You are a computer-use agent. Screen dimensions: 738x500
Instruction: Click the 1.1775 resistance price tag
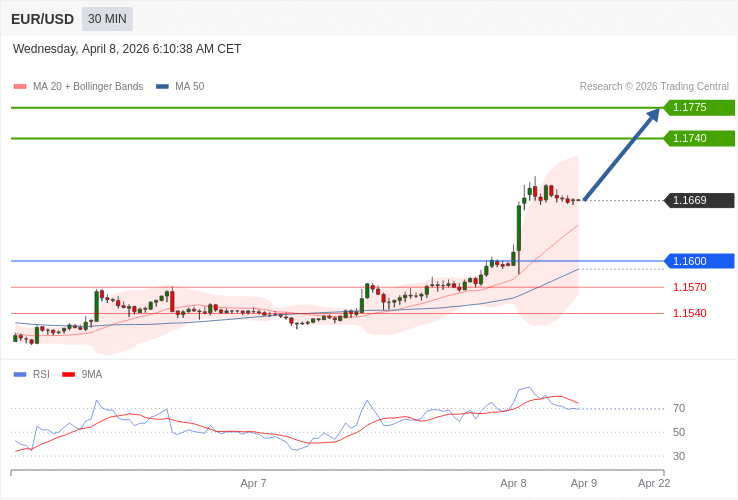[699, 107]
